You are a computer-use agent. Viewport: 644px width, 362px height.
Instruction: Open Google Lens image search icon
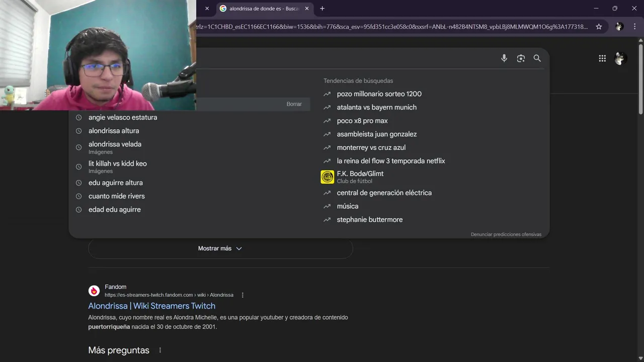point(521,58)
